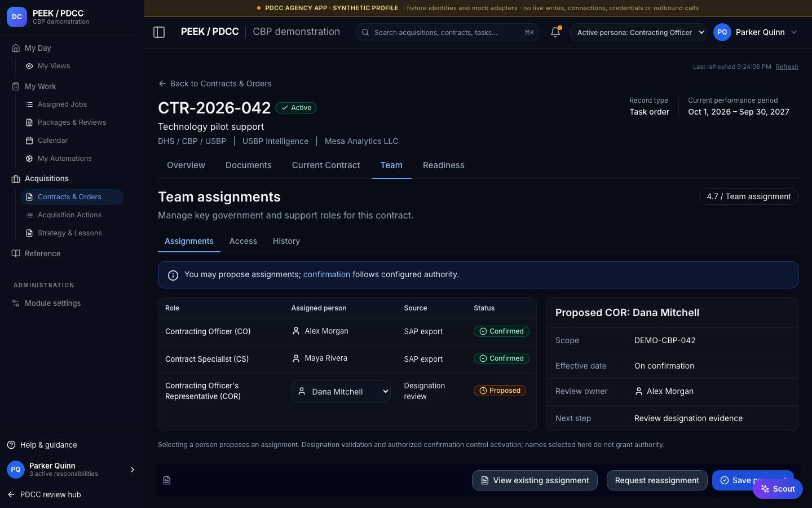
Task: Open the History sub-tab
Action: coord(286,241)
